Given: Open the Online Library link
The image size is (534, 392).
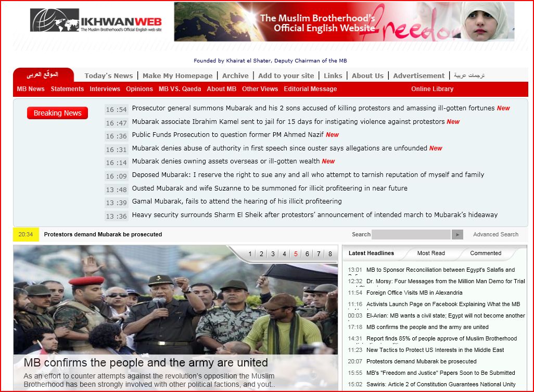Looking at the screenshot, I should (x=432, y=89).
